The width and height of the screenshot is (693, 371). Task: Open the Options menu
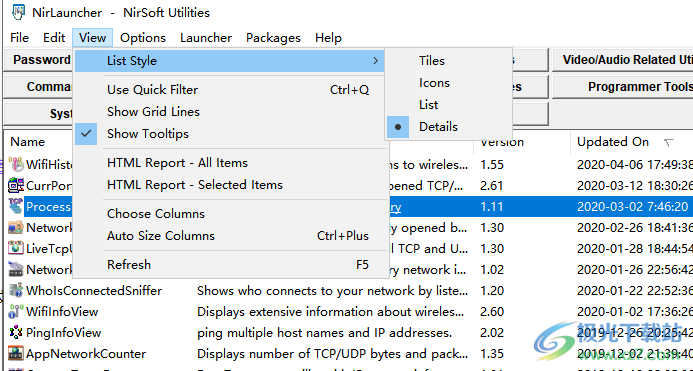coord(143,38)
